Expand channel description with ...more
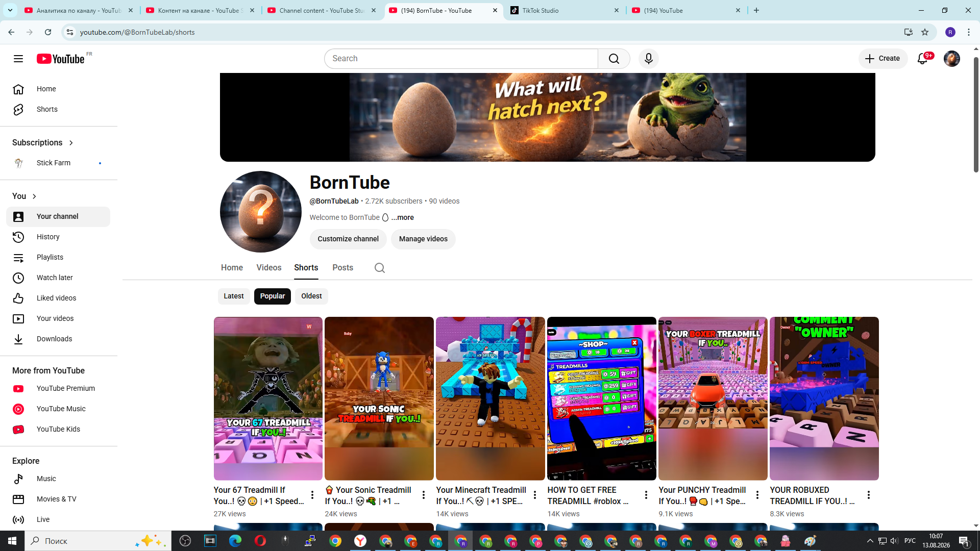The width and height of the screenshot is (980, 551). [x=403, y=217]
